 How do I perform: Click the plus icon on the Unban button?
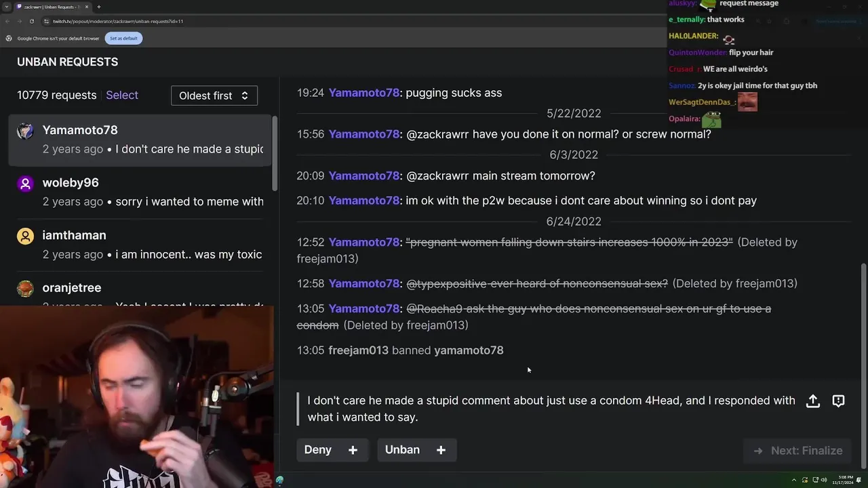(441, 450)
